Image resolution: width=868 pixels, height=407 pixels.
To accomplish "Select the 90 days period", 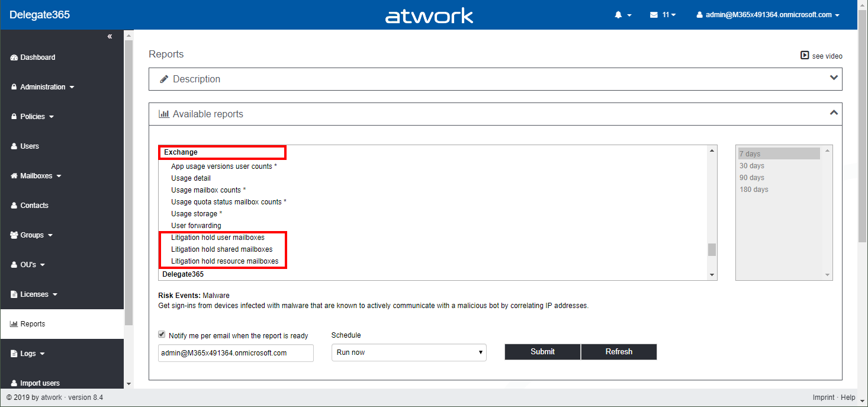I will (x=779, y=178).
